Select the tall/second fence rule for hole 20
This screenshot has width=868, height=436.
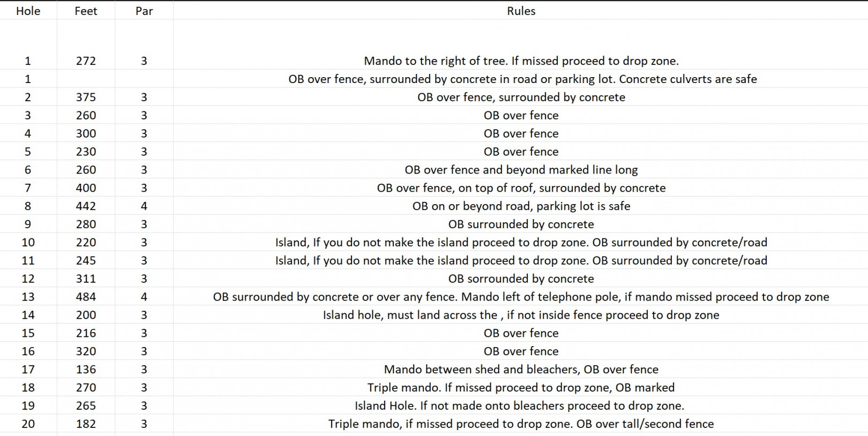pyautogui.click(x=521, y=424)
